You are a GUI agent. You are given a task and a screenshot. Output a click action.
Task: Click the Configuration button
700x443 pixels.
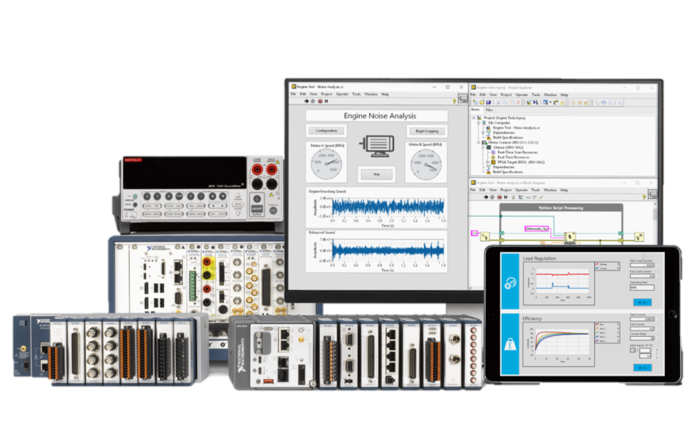click(x=328, y=131)
